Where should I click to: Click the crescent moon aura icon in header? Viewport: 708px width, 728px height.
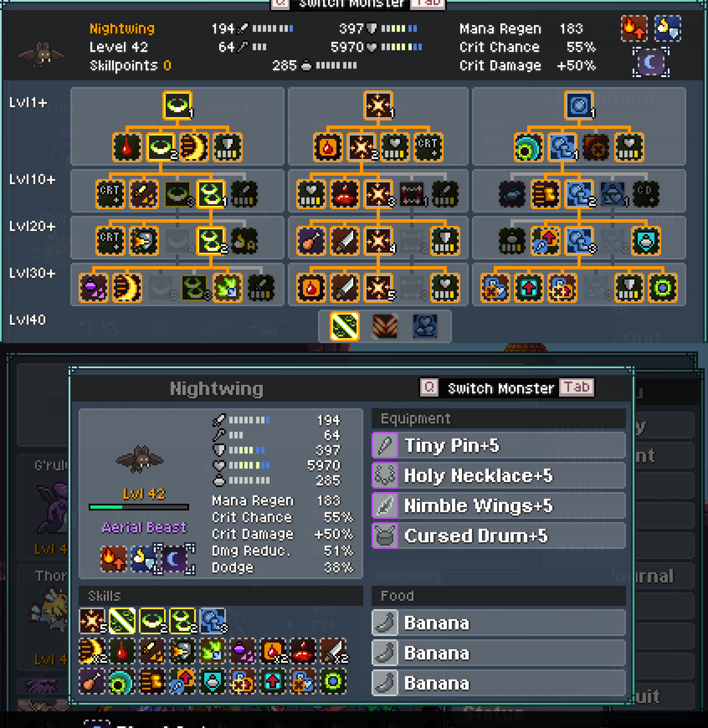pyautogui.click(x=651, y=63)
